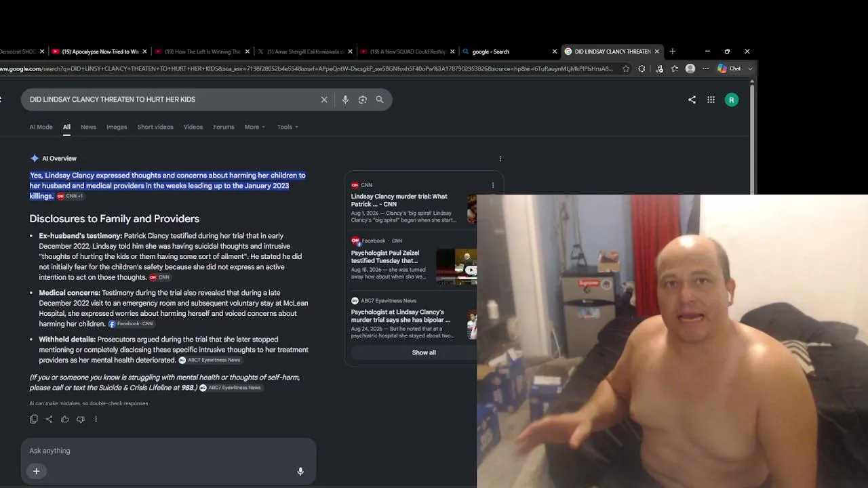Close the How The Left Is Winning tab
868x488 pixels.
point(247,52)
